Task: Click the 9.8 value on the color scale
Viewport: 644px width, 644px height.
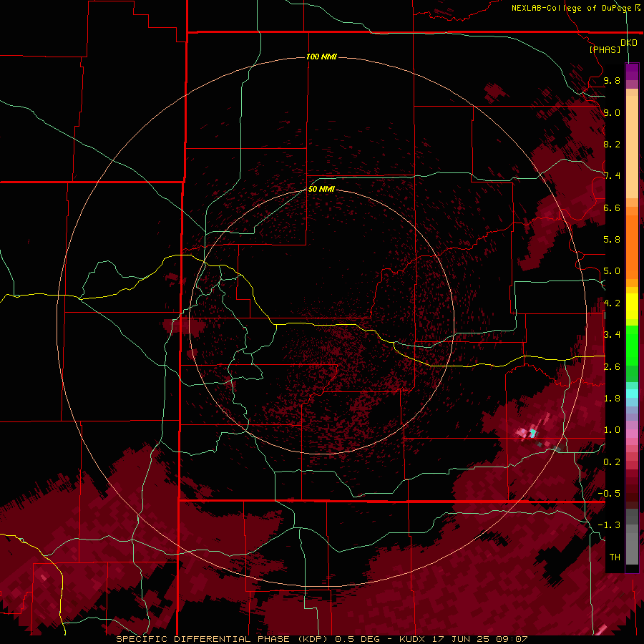Action: 612,81
